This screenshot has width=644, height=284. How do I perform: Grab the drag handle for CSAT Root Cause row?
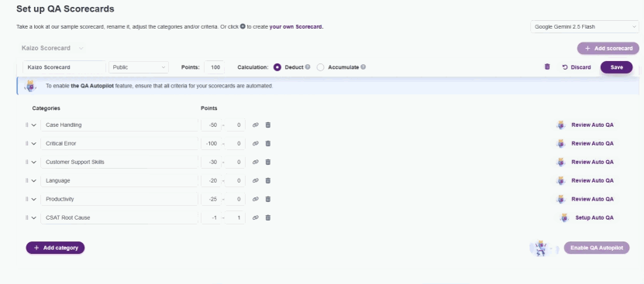(26, 217)
